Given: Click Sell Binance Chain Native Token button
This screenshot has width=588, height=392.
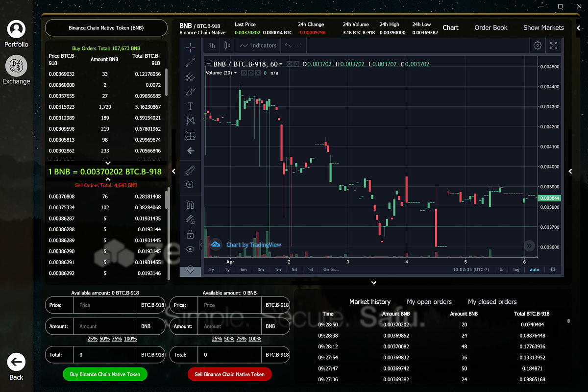Looking at the screenshot, I should [x=230, y=374].
